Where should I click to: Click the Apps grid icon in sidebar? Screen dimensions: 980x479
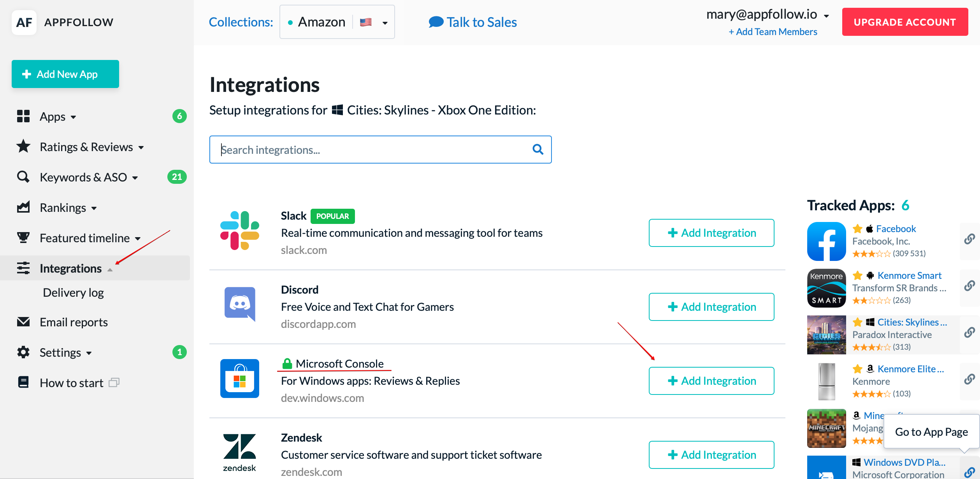(23, 116)
